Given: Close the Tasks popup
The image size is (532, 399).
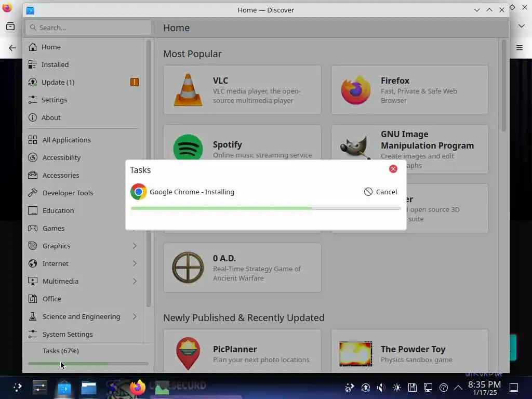Looking at the screenshot, I should coord(393,169).
